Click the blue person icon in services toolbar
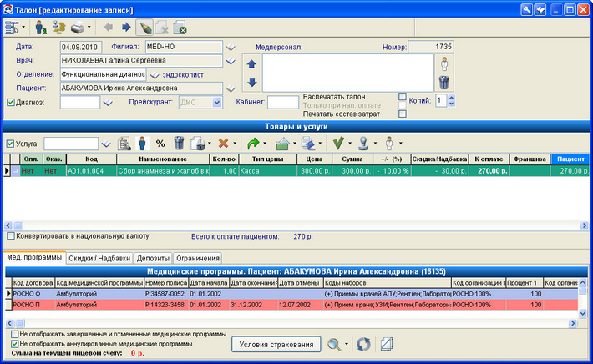This screenshot has width=593, height=364. tap(142, 144)
